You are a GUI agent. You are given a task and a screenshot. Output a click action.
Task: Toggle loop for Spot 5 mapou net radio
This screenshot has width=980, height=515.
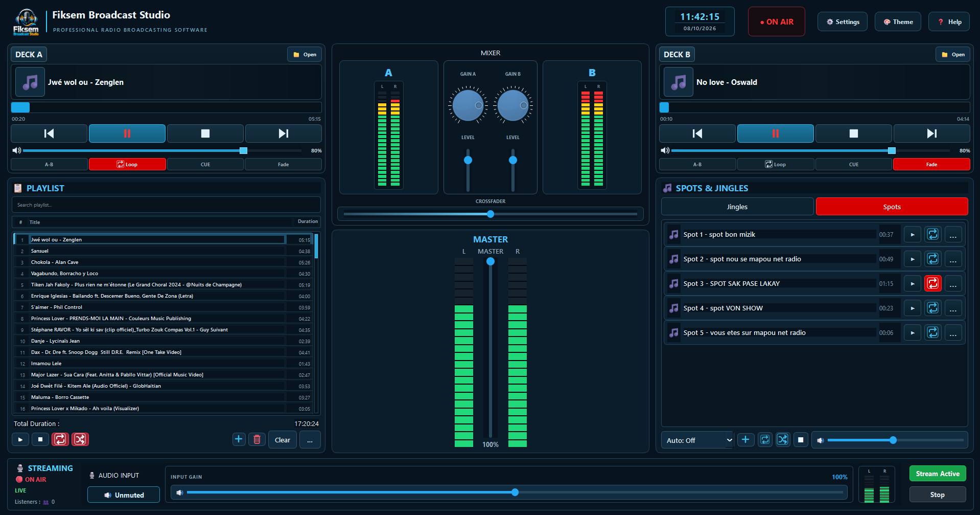(933, 333)
